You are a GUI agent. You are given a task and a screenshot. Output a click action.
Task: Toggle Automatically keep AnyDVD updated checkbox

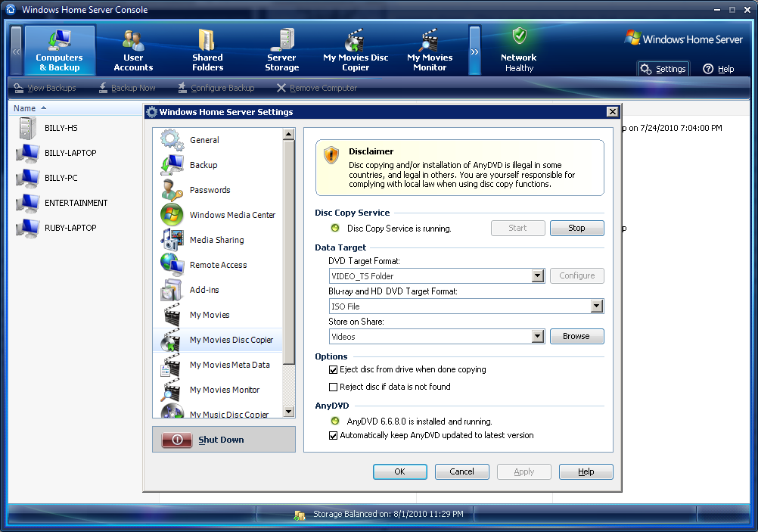coord(333,435)
